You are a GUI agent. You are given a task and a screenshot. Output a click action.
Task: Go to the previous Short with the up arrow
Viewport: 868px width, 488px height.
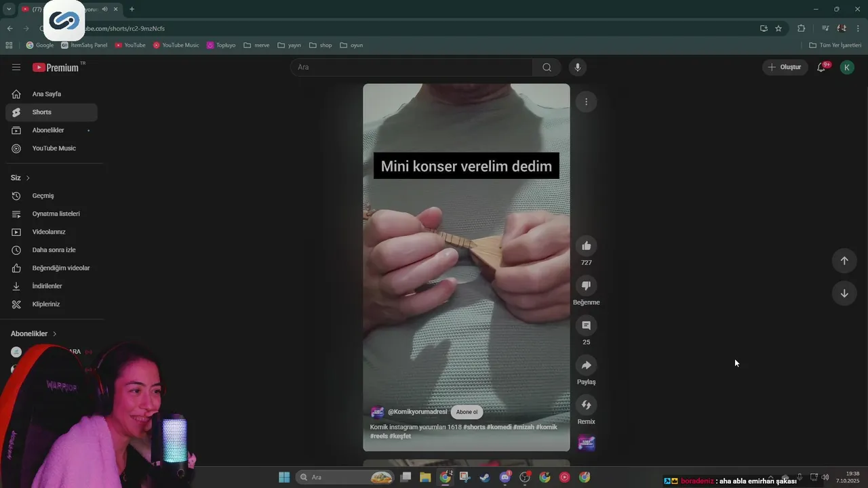click(x=844, y=261)
